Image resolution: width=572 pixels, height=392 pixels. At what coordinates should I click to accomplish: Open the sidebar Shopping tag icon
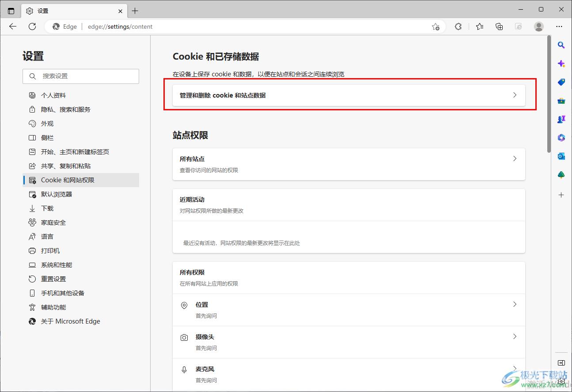click(561, 82)
